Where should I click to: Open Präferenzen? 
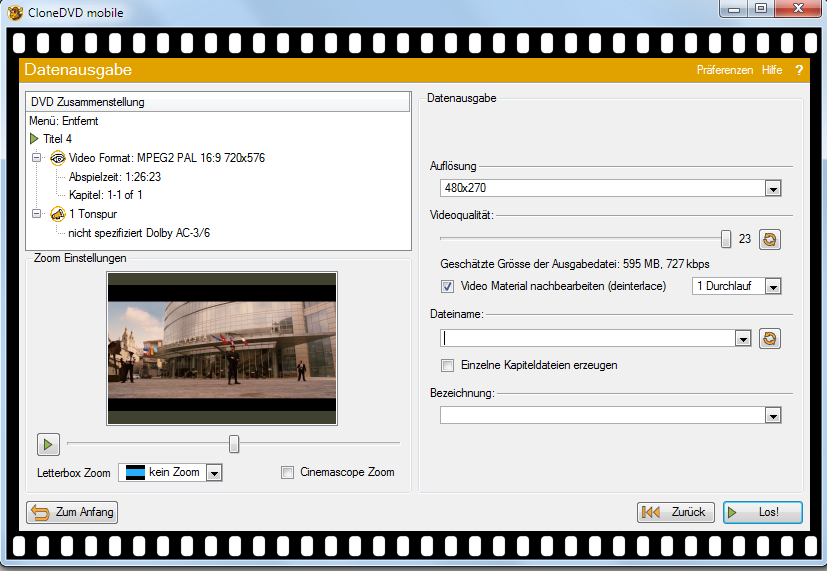pos(725,70)
